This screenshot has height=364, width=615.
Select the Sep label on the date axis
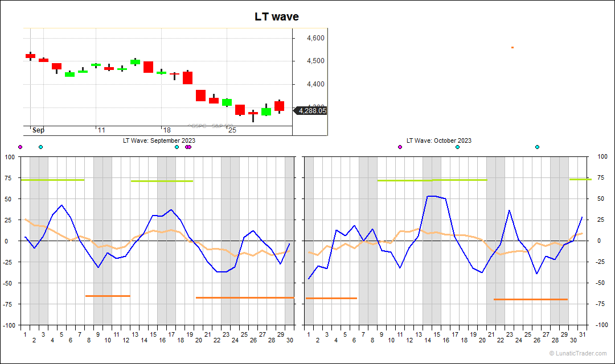point(38,130)
